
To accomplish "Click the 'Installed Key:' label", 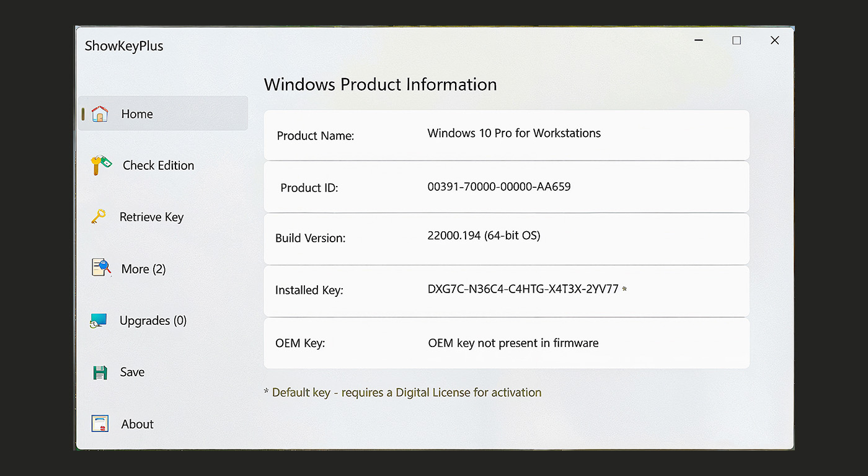I will [x=309, y=290].
